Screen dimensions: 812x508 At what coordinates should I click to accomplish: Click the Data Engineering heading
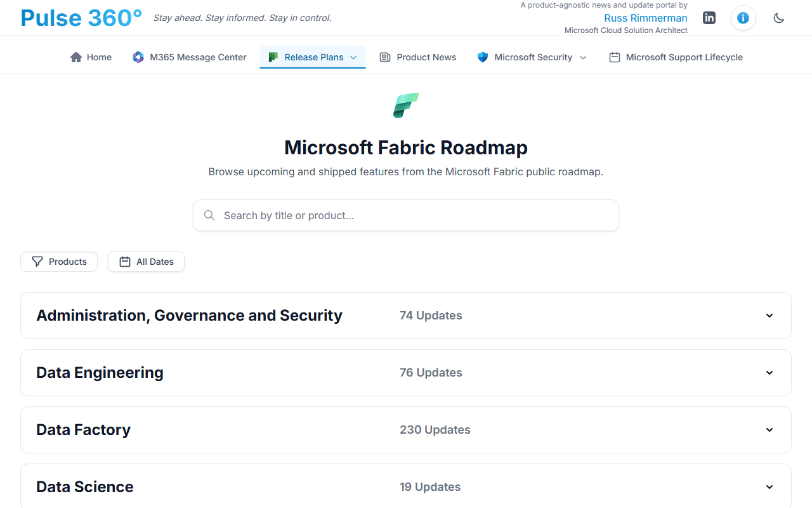[100, 373]
